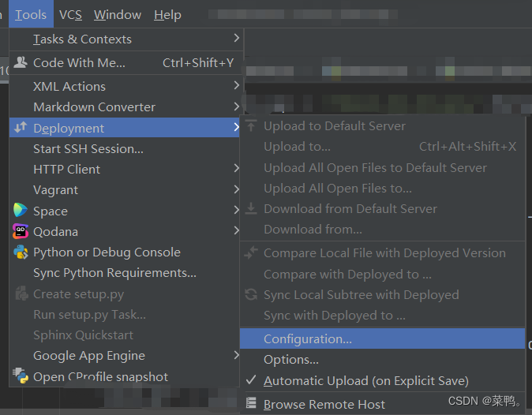Open the Tools menu

click(x=31, y=14)
